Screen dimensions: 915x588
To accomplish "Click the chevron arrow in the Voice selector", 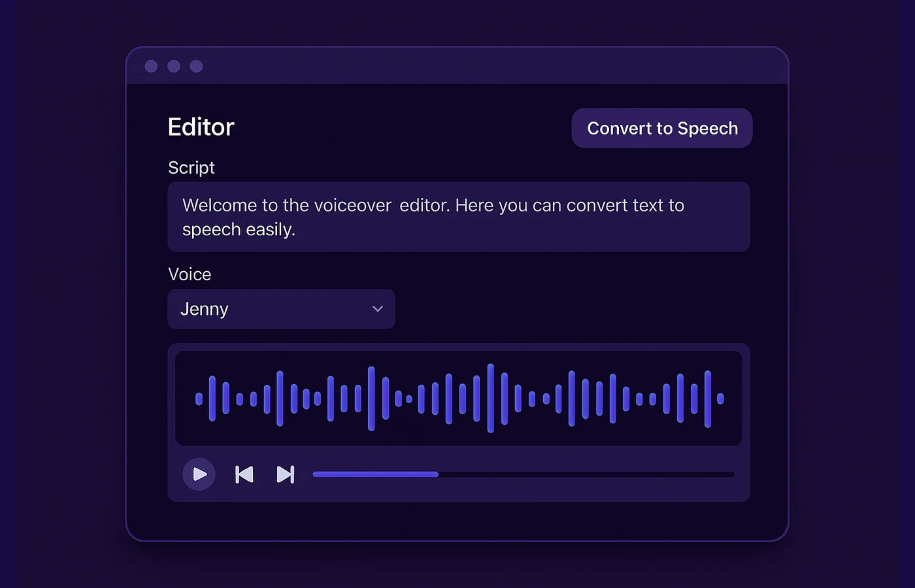I will pos(377,308).
